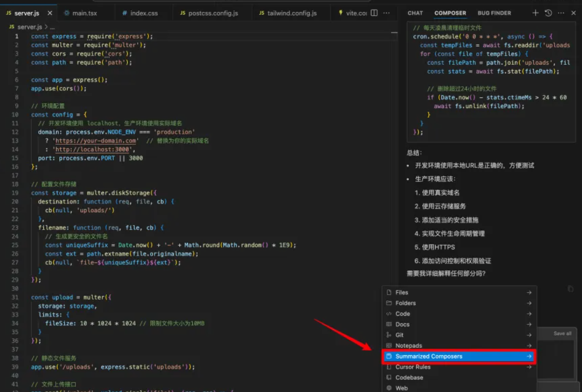This screenshot has height=392, width=582.
Task: Start a new composer with plus icon
Action: [535, 13]
